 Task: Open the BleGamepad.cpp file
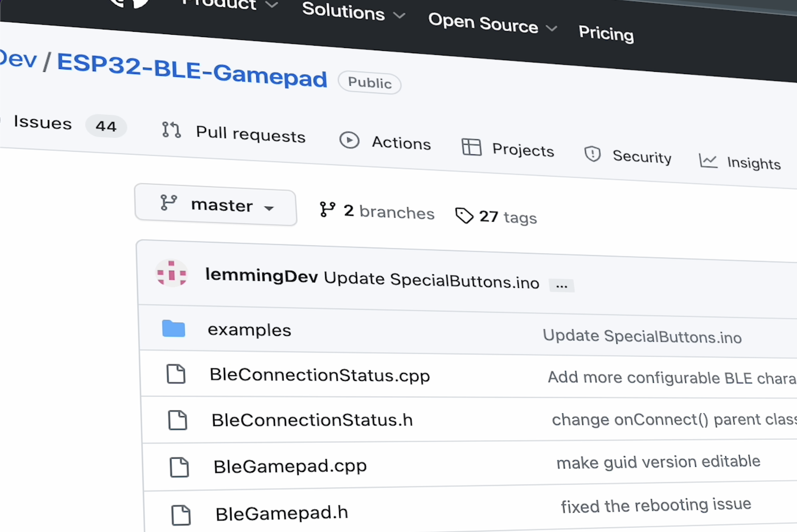point(290,466)
